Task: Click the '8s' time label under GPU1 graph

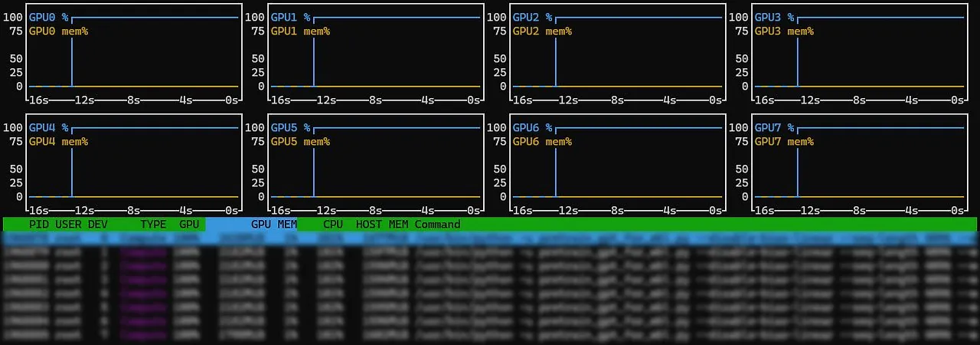Action: coord(375,100)
